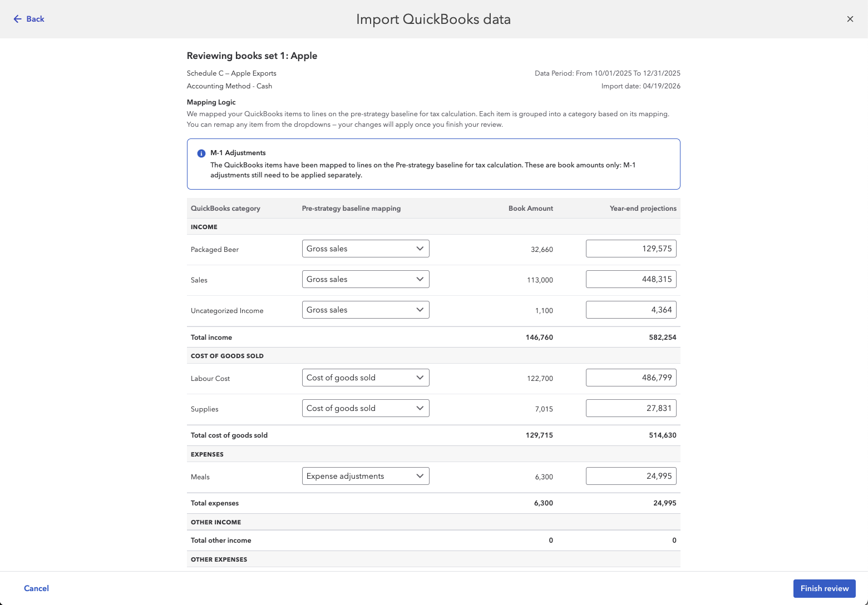Edit Uncategorized Income projection 4,364 field
868x605 pixels.
pos(631,310)
